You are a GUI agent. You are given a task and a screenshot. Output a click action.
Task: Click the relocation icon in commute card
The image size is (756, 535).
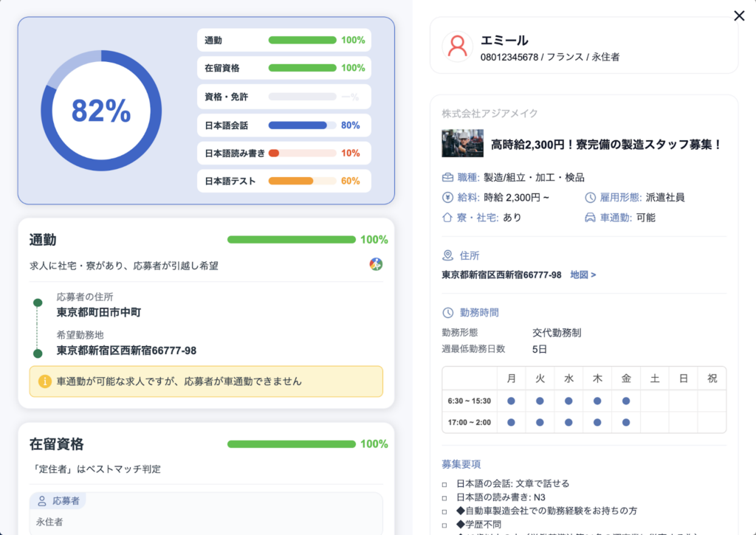click(376, 264)
